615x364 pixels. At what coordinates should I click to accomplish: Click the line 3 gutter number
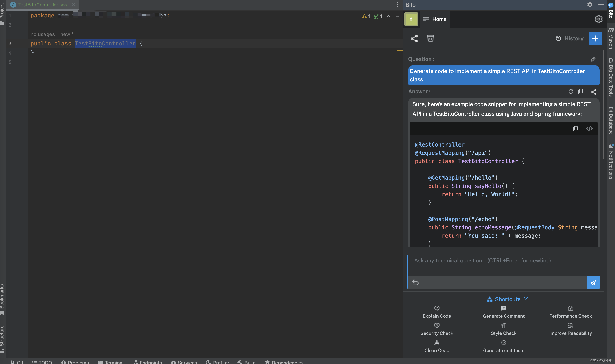pos(10,43)
